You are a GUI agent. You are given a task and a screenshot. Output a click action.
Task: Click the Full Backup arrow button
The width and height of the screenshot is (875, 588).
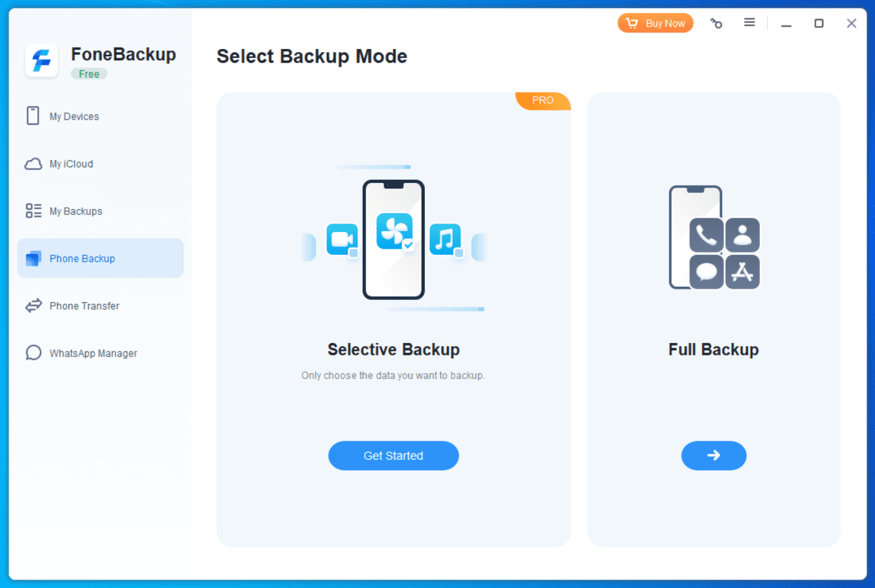[x=714, y=455]
